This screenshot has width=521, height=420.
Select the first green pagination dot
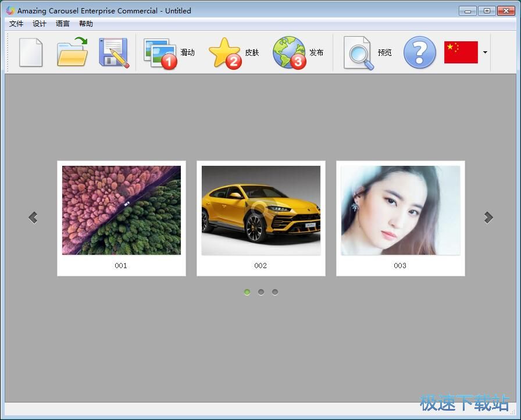click(247, 292)
